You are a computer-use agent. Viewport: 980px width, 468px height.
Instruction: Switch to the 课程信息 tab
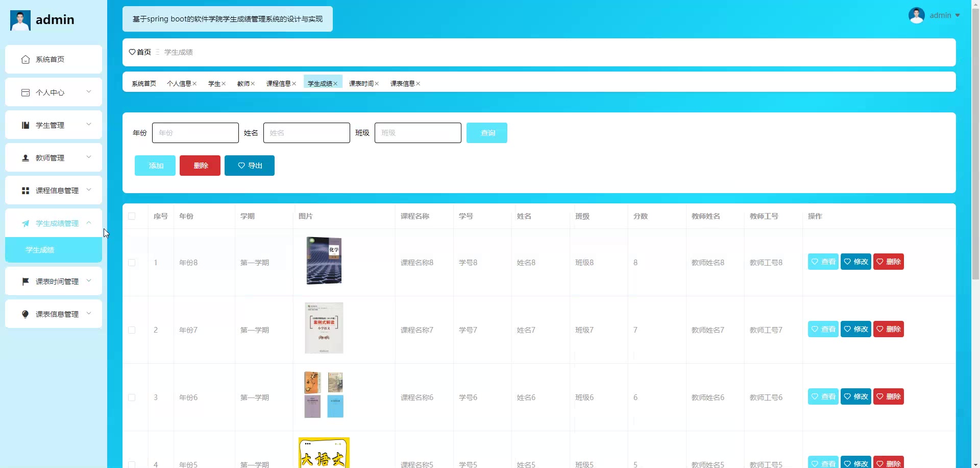[x=278, y=84]
